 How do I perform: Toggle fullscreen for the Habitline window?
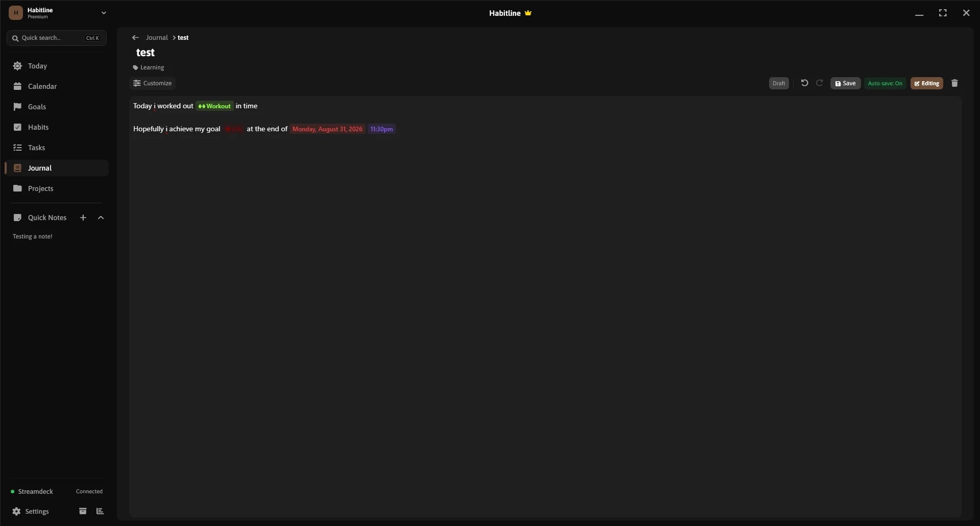coord(943,13)
